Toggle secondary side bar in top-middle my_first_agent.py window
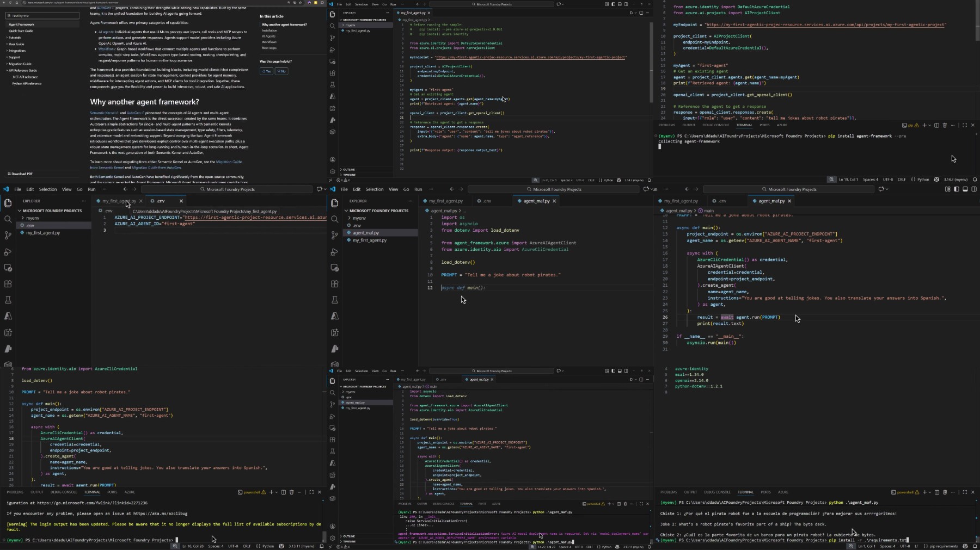This screenshot has width=980, height=550. pyautogui.click(x=626, y=4)
